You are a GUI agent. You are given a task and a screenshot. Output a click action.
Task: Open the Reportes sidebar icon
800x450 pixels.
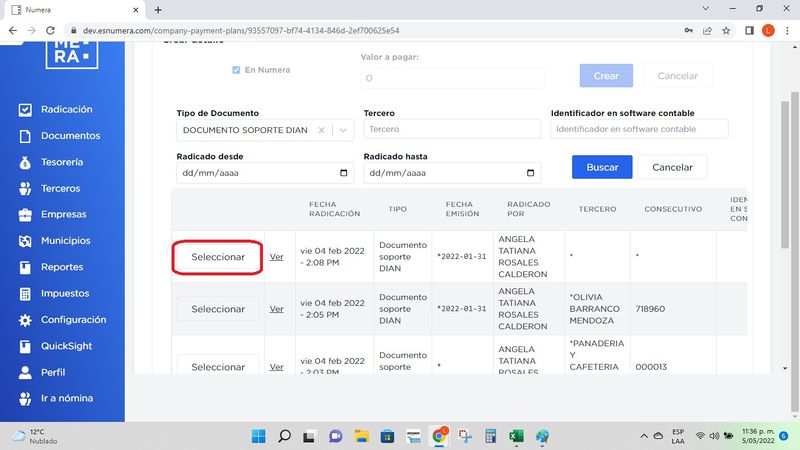25,268
